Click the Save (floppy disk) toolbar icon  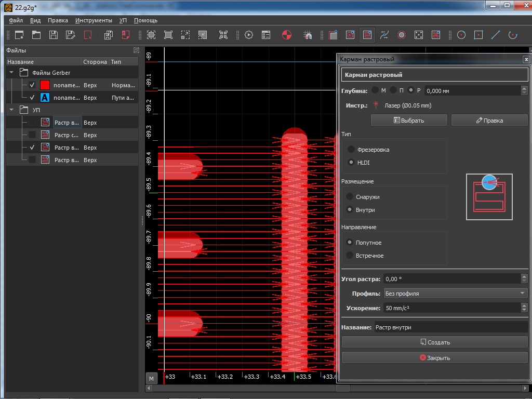click(x=53, y=35)
